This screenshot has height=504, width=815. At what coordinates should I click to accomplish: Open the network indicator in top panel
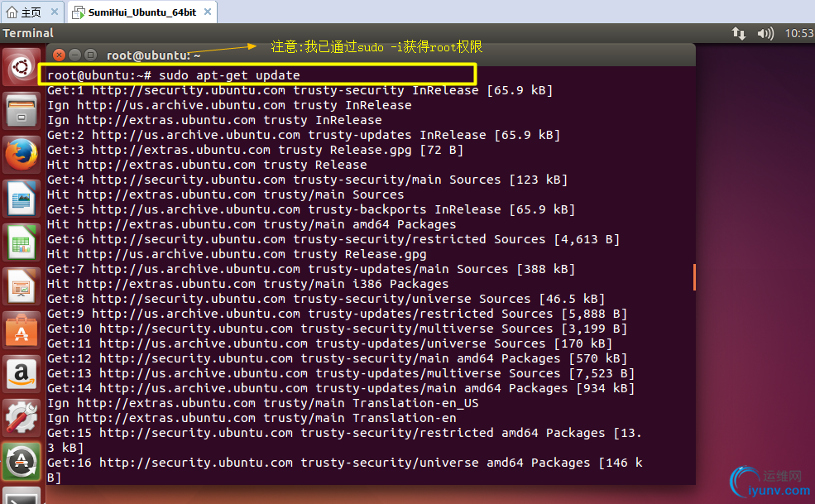coord(739,33)
